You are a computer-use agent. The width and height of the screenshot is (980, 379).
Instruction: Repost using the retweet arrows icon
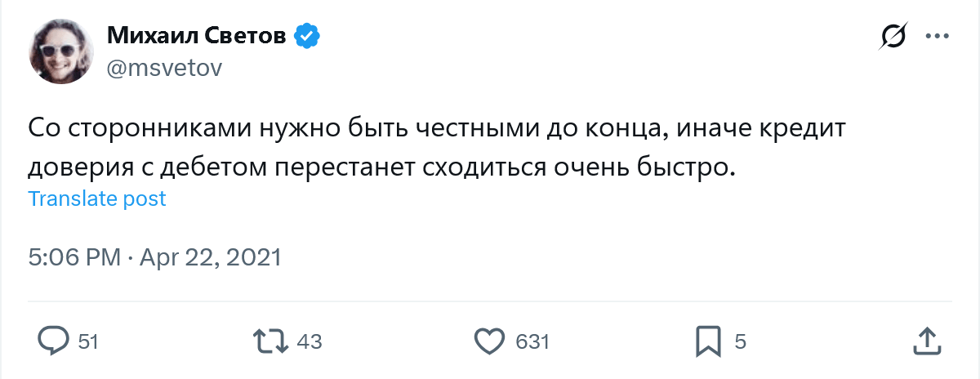pos(271,341)
